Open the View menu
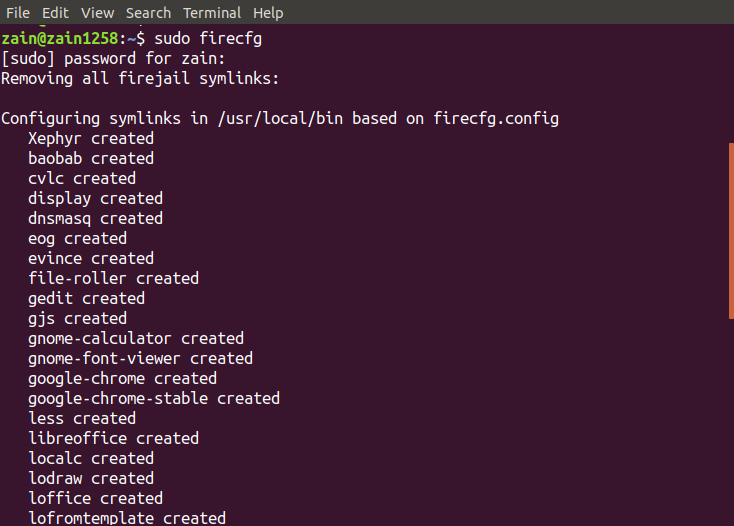This screenshot has width=734, height=526. 97,13
